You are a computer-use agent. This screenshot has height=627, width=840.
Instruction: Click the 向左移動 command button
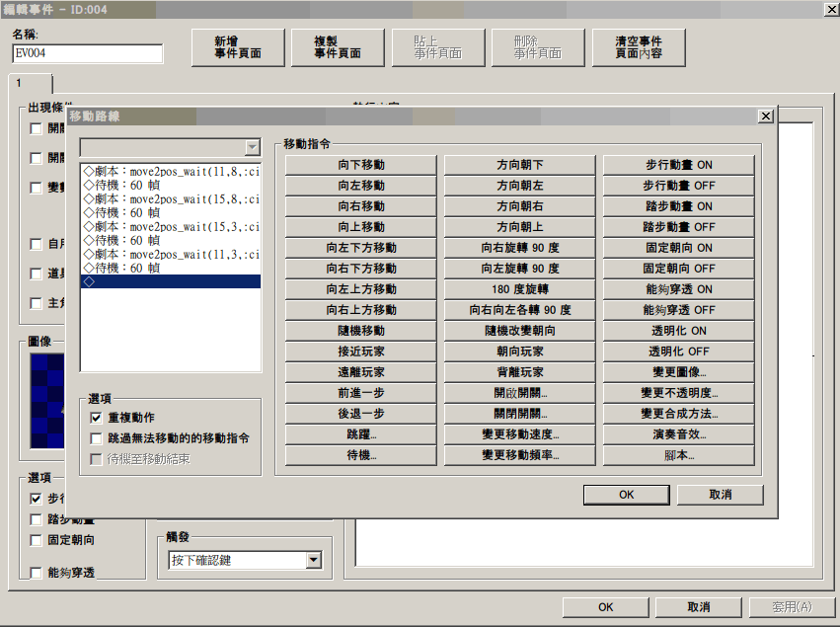pyautogui.click(x=361, y=186)
